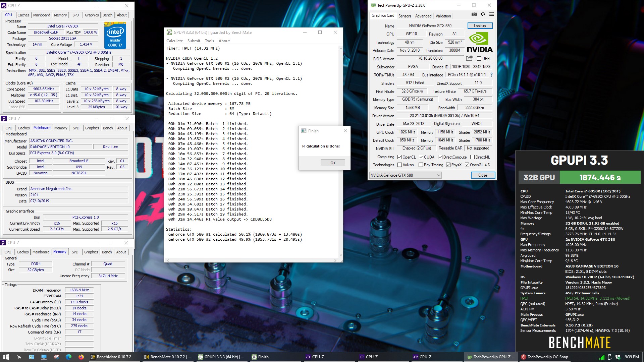Open the GPU-Z hamburger menu
644x362 pixels.
coord(491,14)
